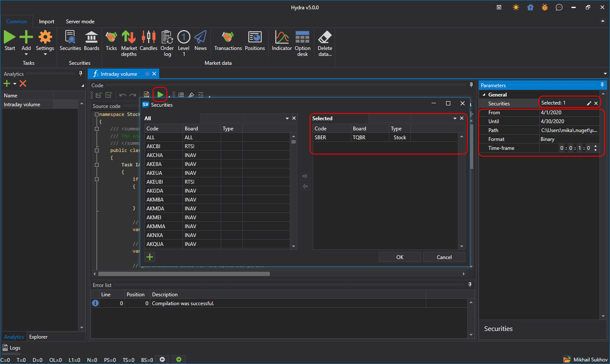Select Intraday volume in Analytics list

[x=40, y=105]
